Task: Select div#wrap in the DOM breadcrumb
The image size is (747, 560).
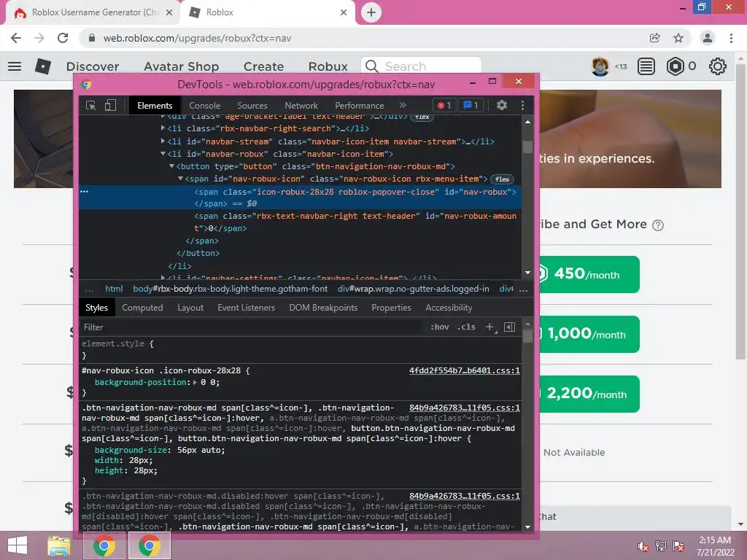Action: click(413, 289)
